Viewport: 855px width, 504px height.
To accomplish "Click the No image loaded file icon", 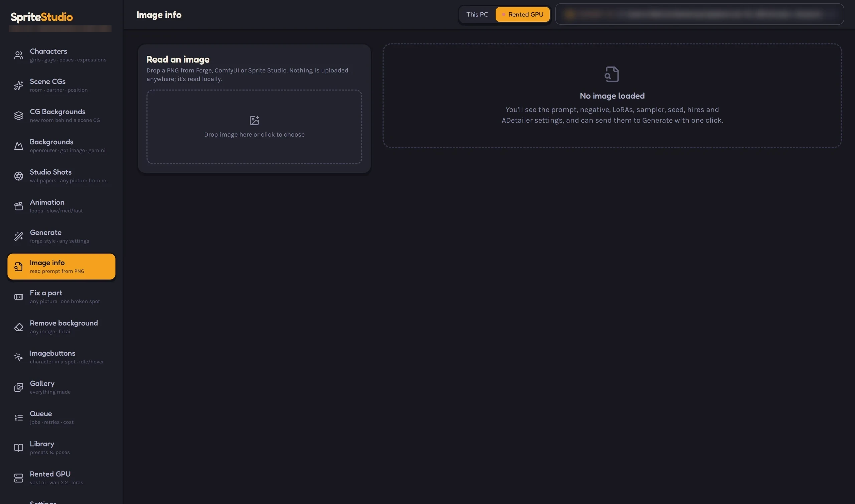I will [612, 74].
